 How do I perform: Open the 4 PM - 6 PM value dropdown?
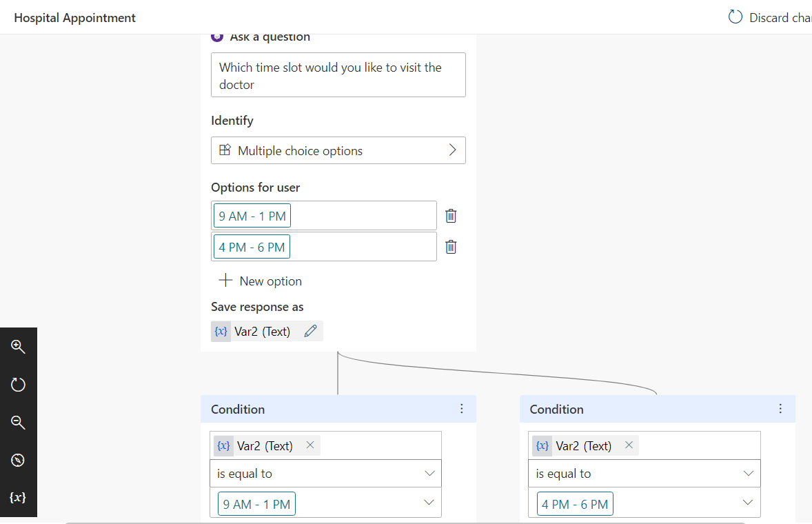tap(747, 502)
